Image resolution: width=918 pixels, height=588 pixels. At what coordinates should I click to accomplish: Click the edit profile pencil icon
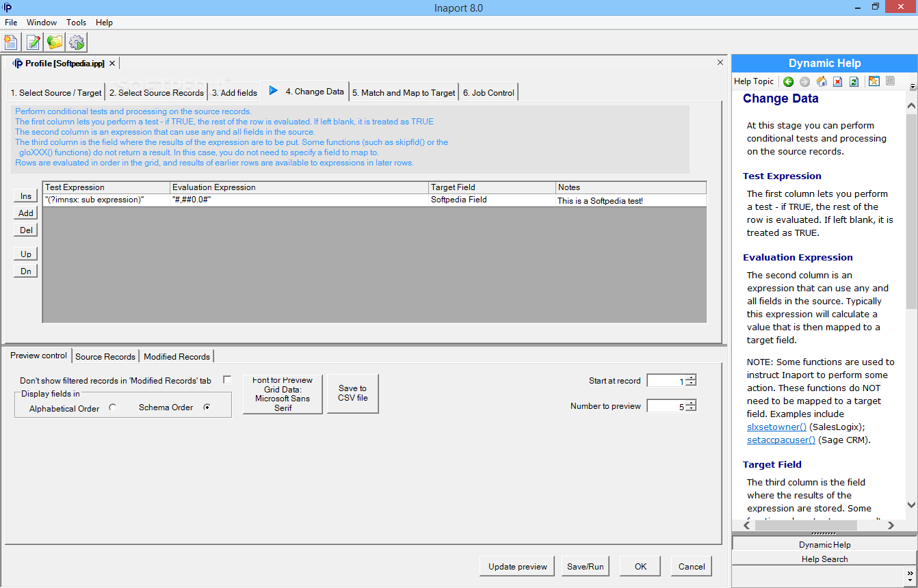[x=33, y=42]
